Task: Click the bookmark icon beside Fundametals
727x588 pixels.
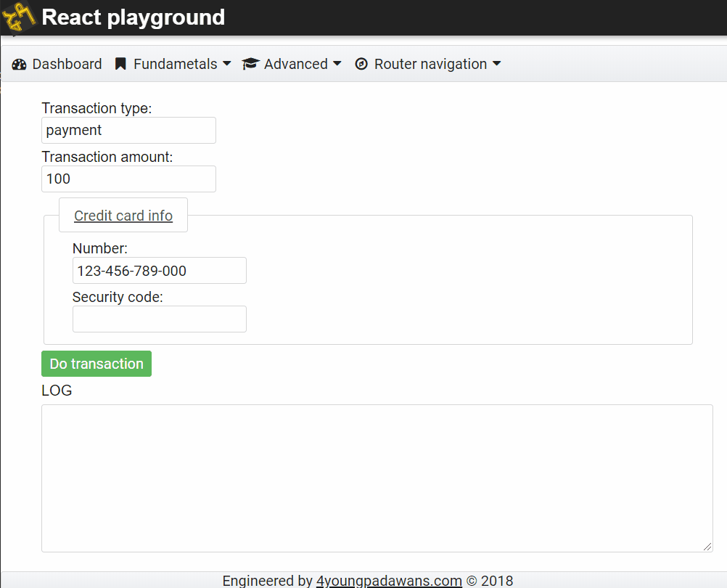Action: click(x=120, y=64)
